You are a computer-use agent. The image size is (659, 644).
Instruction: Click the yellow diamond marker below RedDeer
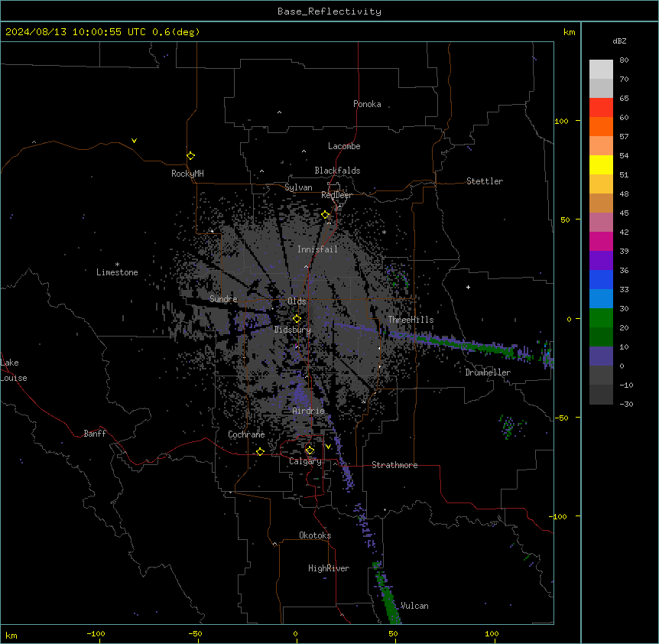tap(325, 215)
